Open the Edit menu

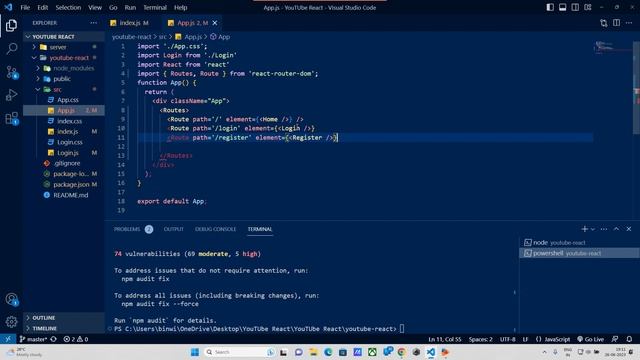42,7
